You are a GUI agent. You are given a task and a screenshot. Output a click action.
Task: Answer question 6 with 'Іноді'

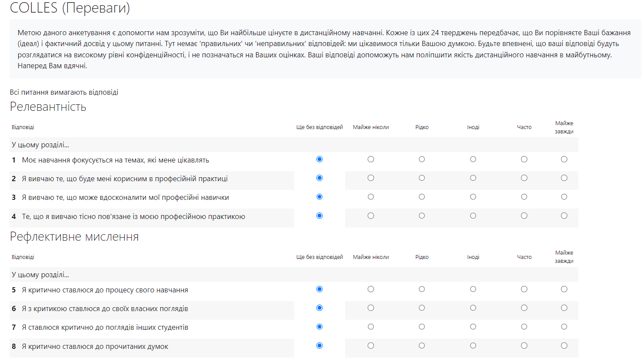click(x=473, y=308)
